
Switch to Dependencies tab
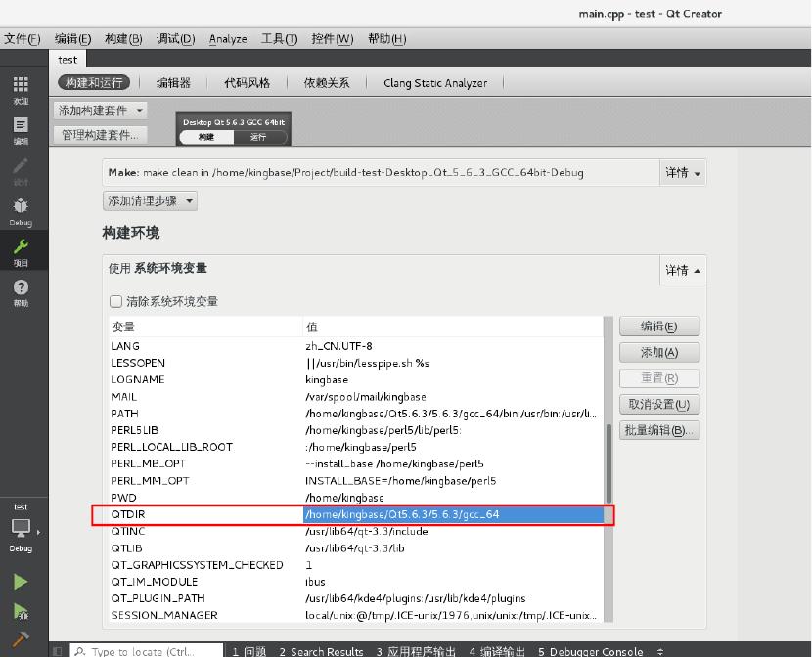pos(327,83)
